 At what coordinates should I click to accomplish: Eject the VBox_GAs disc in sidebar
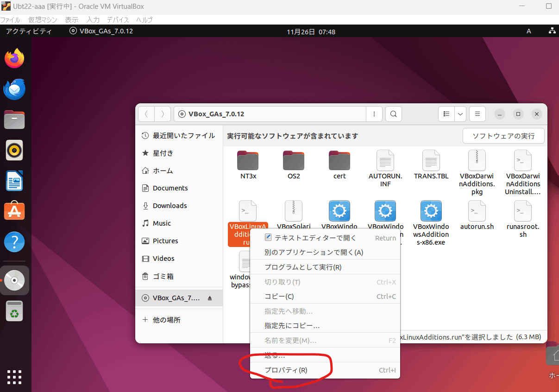coord(209,298)
